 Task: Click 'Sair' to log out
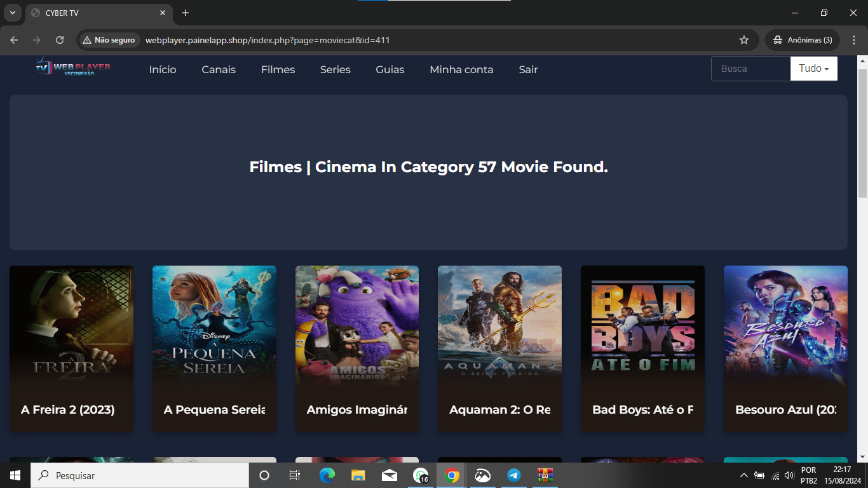click(528, 69)
